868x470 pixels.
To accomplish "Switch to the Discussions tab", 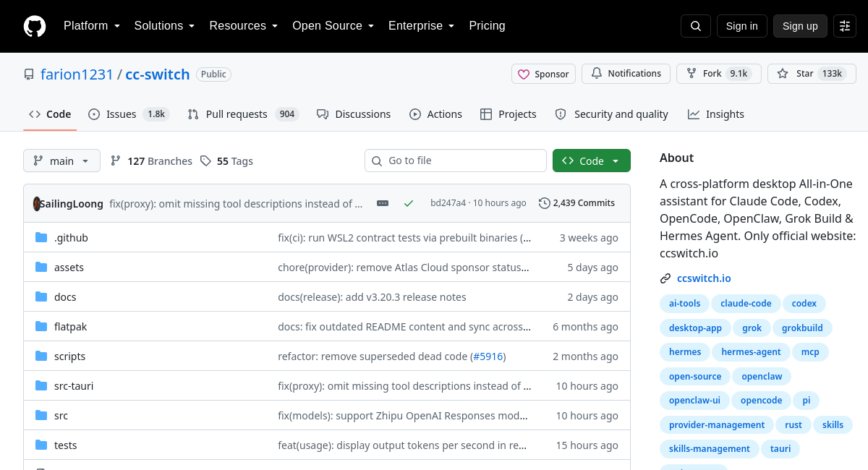I will coord(353,114).
